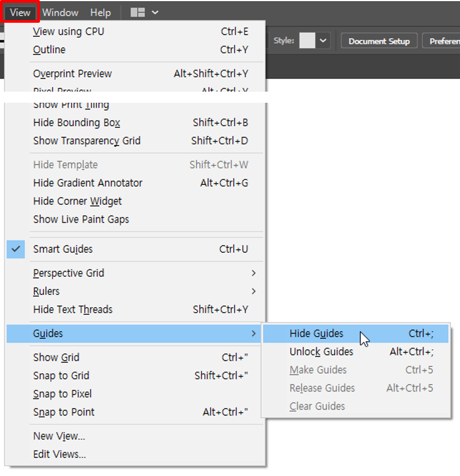The height and width of the screenshot is (476, 460).
Task: Select Hide Bounding Box
Action: click(77, 123)
